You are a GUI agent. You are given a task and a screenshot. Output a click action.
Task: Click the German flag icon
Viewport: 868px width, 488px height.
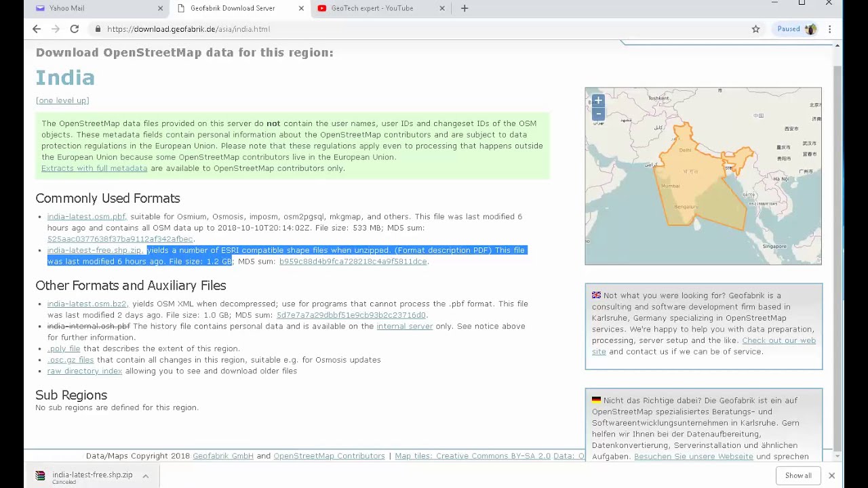tap(596, 401)
